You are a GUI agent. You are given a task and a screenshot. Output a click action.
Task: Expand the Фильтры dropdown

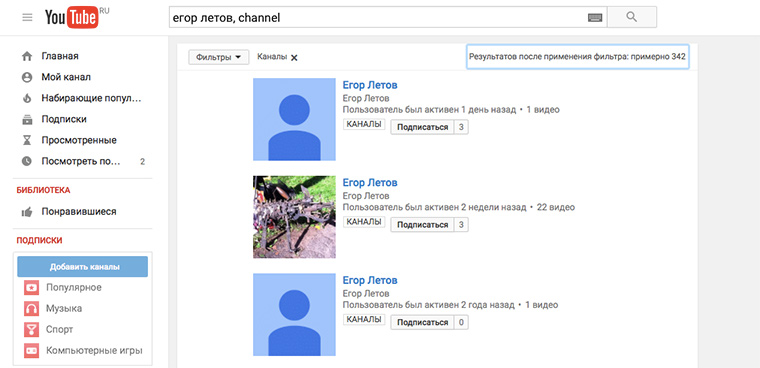tap(219, 57)
